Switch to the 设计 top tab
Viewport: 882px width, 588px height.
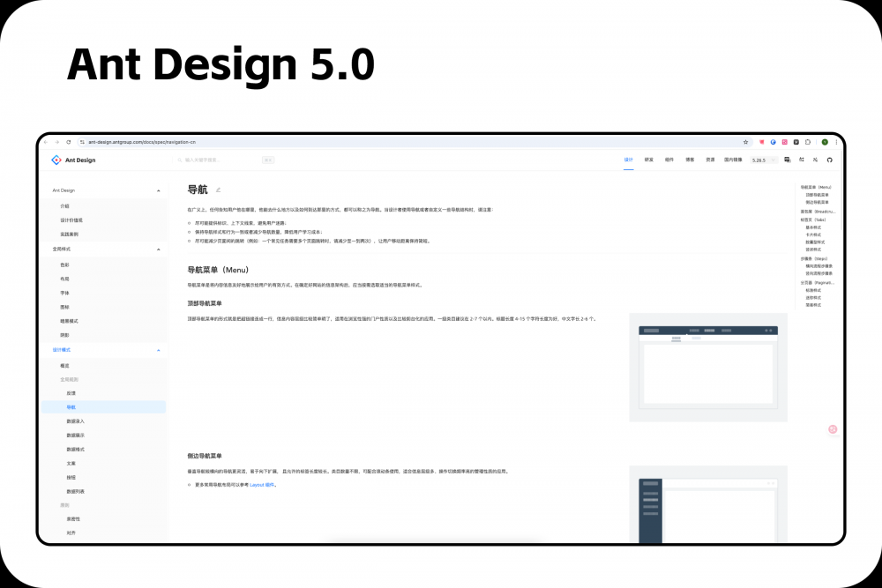(x=628, y=160)
